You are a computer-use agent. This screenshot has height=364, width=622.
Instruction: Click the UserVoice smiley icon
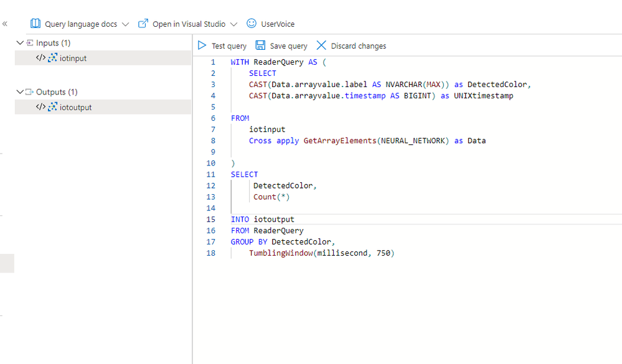252,24
